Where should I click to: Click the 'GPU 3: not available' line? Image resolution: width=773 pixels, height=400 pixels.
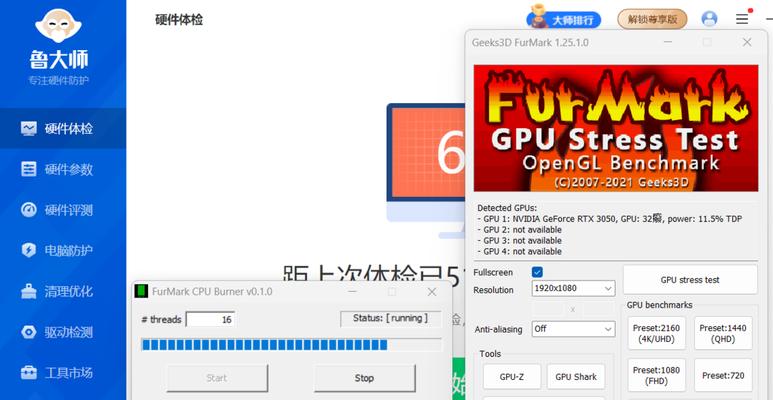click(x=519, y=241)
